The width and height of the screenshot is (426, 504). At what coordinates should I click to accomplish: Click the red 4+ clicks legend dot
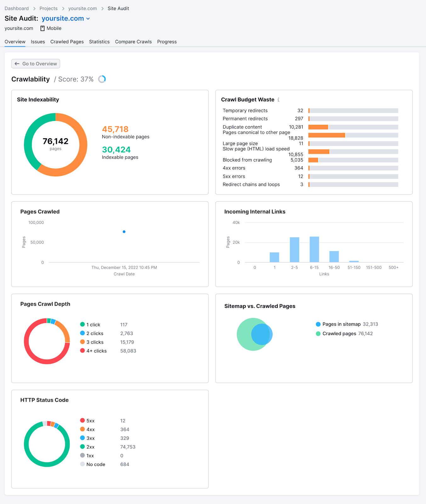click(x=82, y=351)
